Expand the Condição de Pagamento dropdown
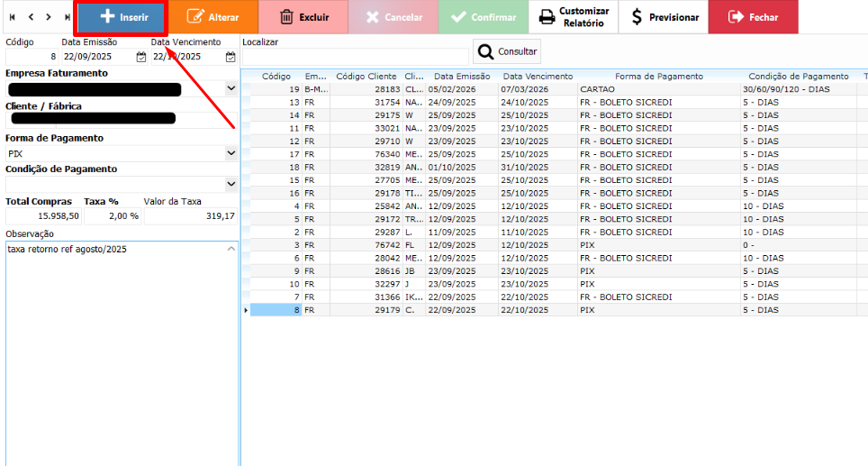The height and width of the screenshot is (466, 868). click(x=231, y=184)
